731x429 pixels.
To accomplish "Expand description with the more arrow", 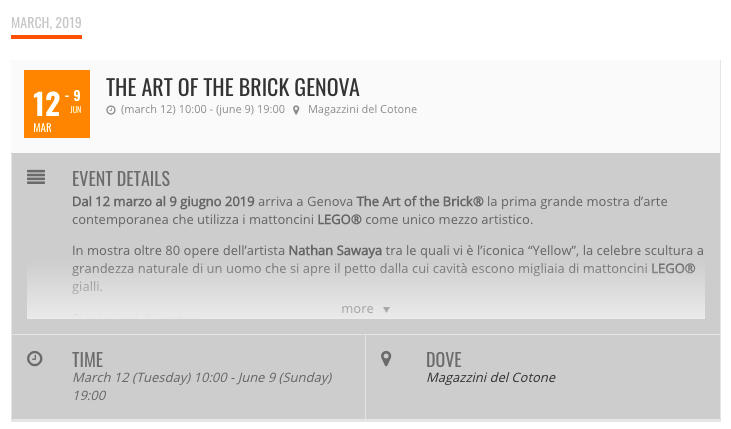I will click(387, 310).
